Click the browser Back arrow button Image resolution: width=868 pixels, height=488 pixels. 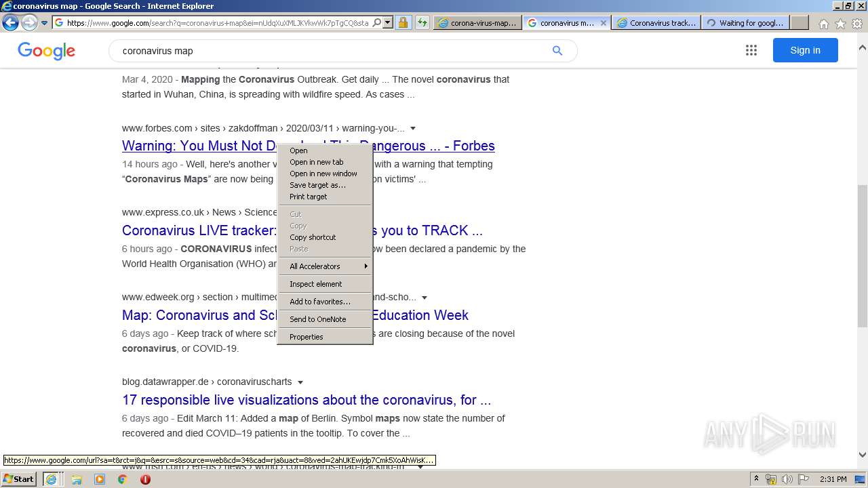click(10, 22)
